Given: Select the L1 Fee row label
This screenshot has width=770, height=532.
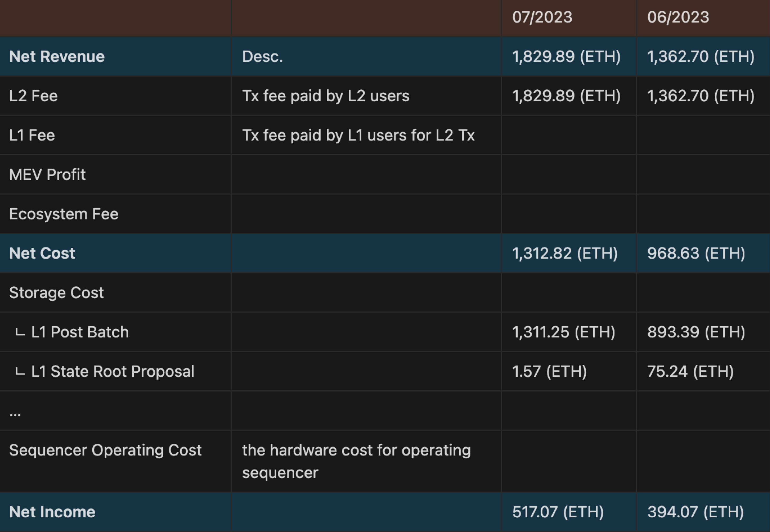Looking at the screenshot, I should [x=32, y=135].
